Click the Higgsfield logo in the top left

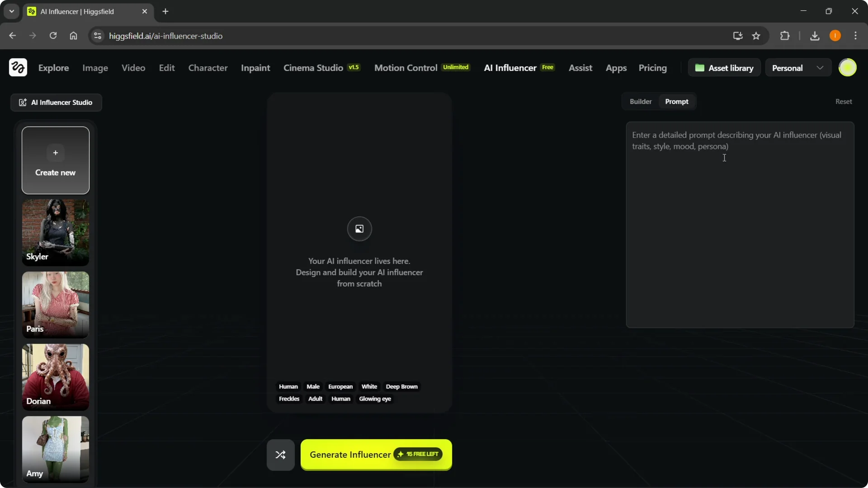click(17, 67)
